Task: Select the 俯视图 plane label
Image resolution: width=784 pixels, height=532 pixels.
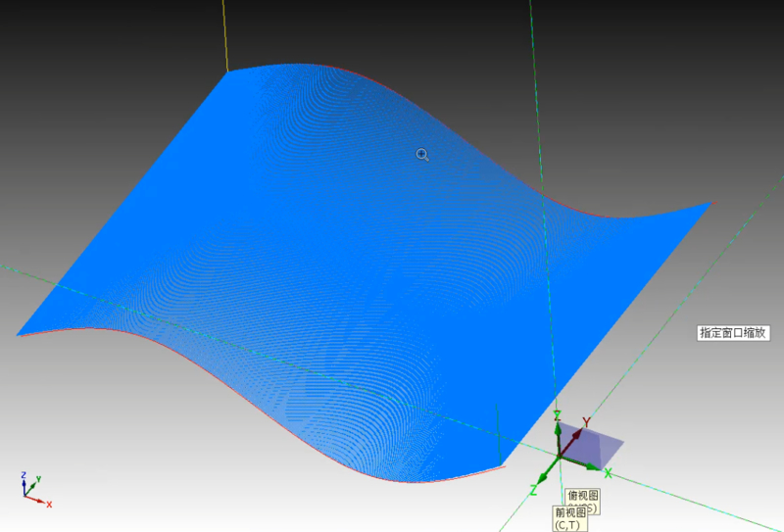Action: [583, 496]
